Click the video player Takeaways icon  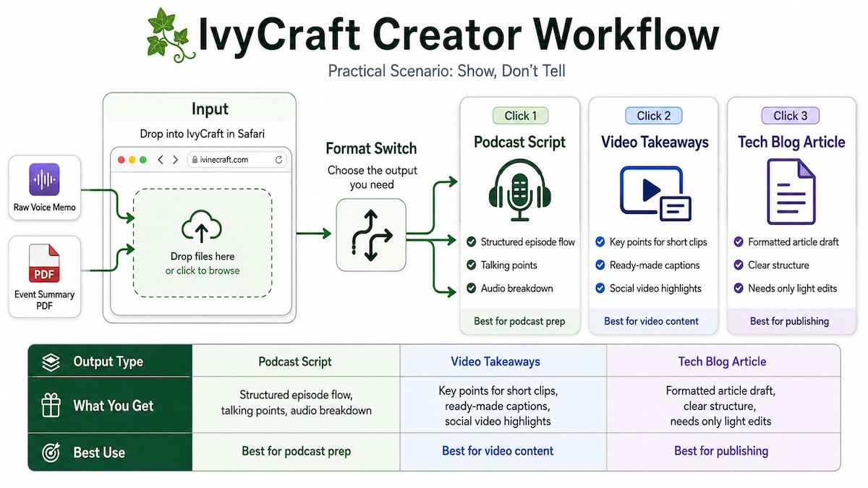(x=656, y=193)
